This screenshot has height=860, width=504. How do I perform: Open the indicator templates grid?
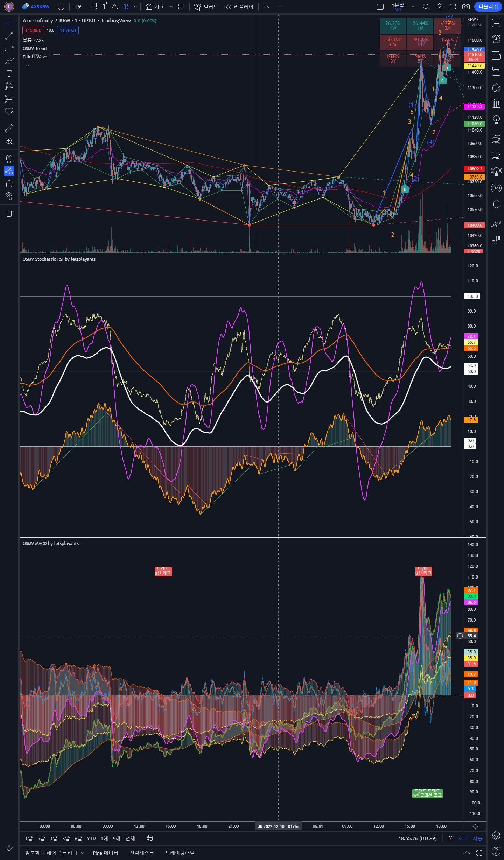click(181, 7)
